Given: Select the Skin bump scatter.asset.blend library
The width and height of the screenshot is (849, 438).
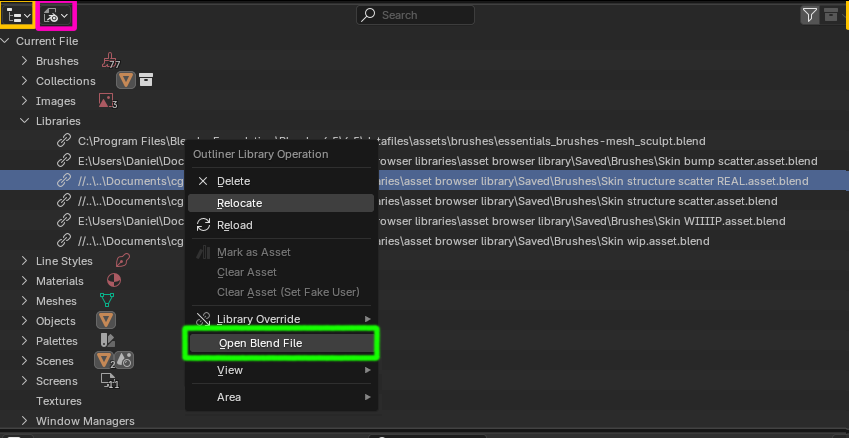Looking at the screenshot, I should pos(447,161).
